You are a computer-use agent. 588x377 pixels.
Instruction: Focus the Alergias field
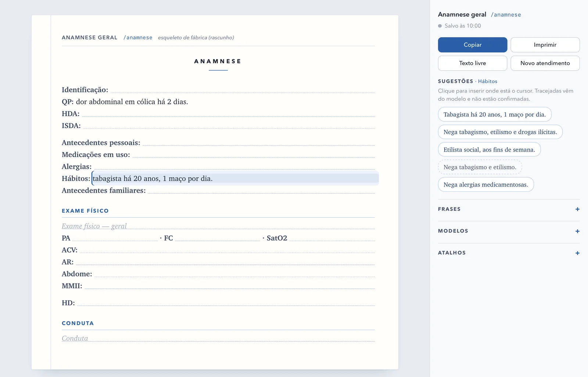click(234, 167)
